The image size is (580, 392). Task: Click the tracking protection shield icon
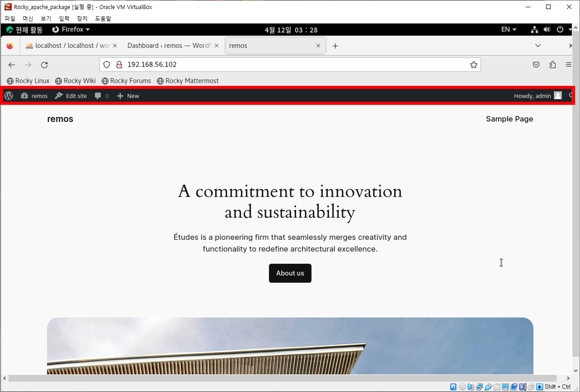coord(106,65)
